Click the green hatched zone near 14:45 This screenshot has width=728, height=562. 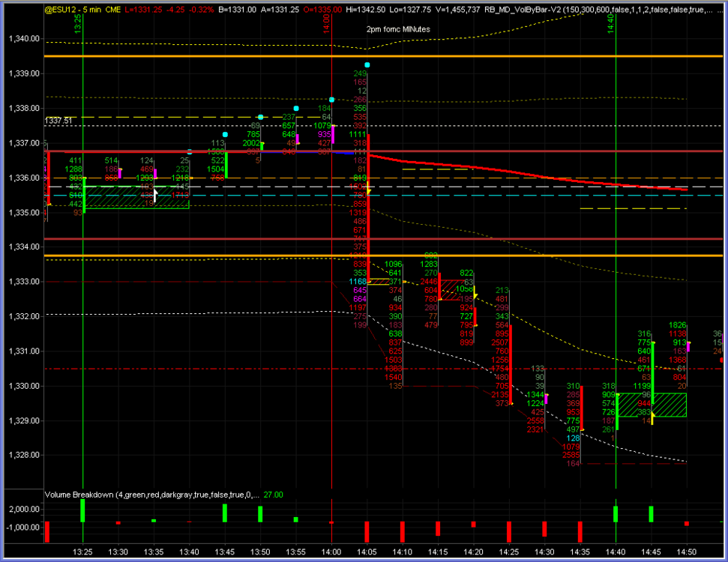tap(652, 405)
